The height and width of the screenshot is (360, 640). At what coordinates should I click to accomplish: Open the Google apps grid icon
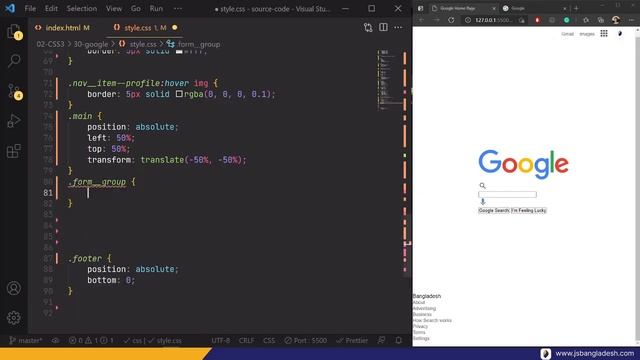tap(604, 34)
